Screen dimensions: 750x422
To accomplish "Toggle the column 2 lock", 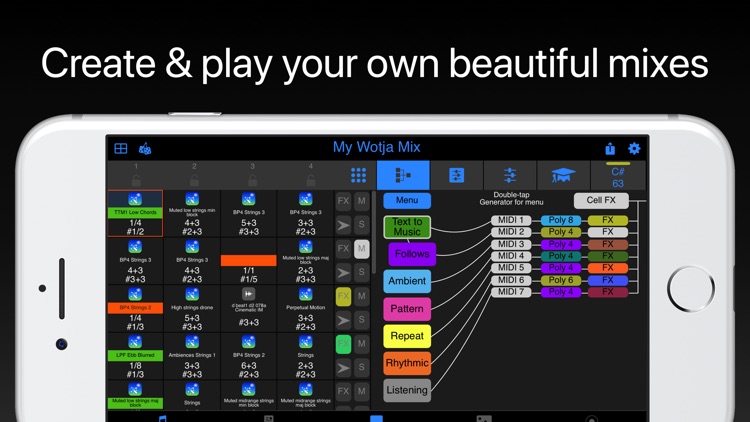I will coord(194,180).
